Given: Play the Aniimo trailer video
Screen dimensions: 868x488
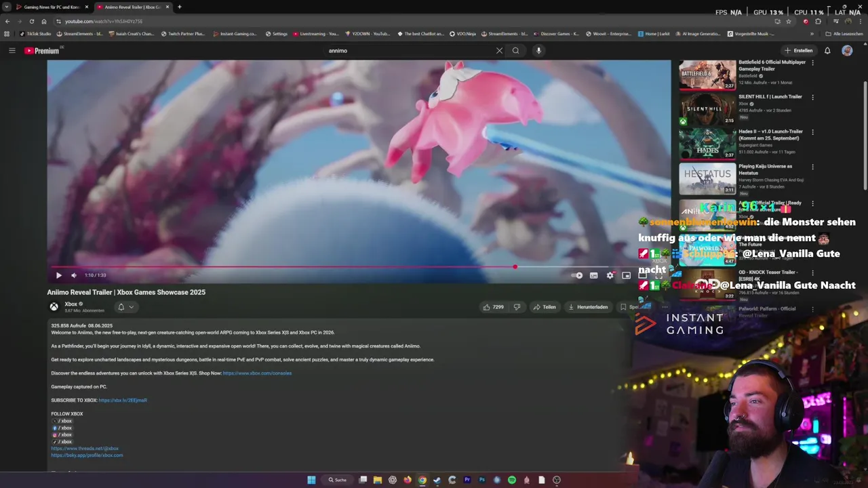Looking at the screenshot, I should coord(58,275).
